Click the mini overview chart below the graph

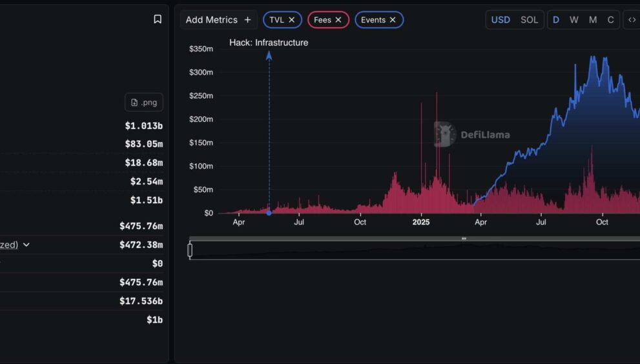tap(413, 250)
